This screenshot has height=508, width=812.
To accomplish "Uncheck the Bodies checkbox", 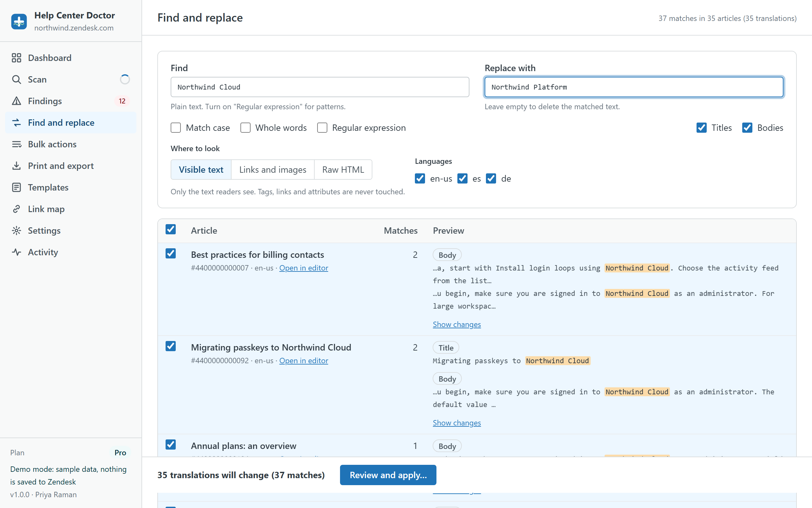I will pos(747,128).
